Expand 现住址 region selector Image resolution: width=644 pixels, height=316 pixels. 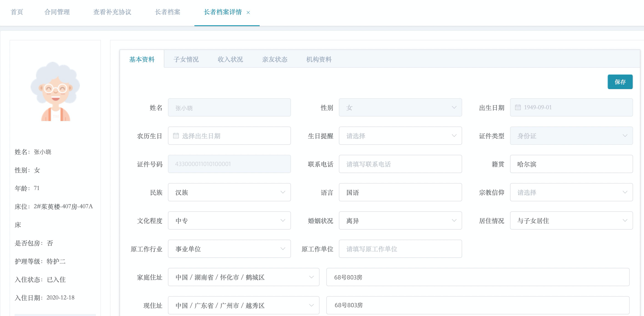243,305
